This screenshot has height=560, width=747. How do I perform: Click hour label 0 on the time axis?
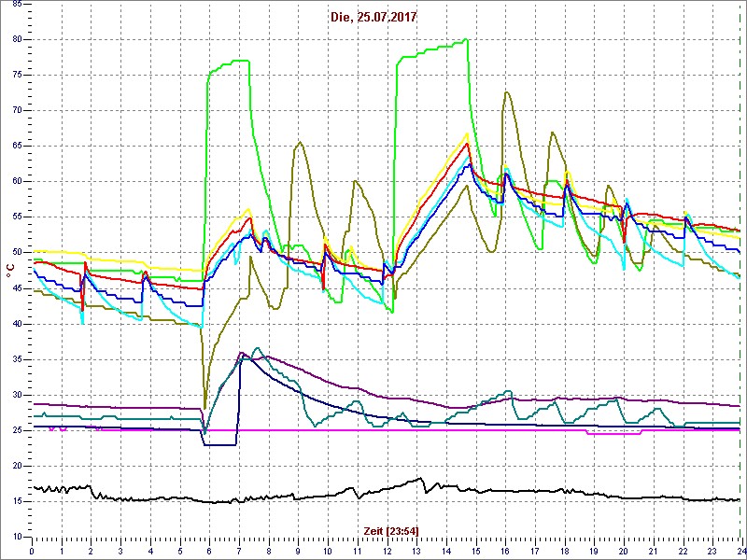click(x=32, y=551)
